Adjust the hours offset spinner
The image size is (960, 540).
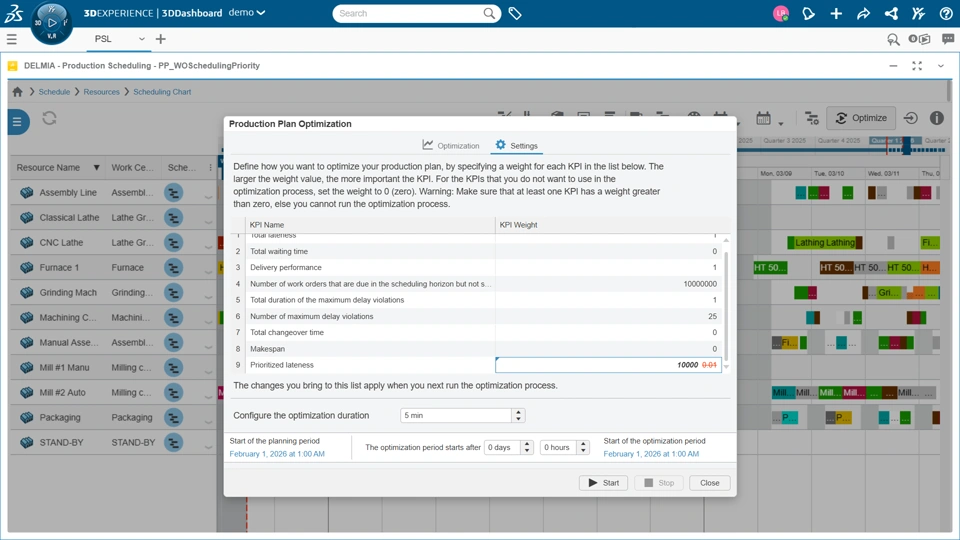coord(583,448)
